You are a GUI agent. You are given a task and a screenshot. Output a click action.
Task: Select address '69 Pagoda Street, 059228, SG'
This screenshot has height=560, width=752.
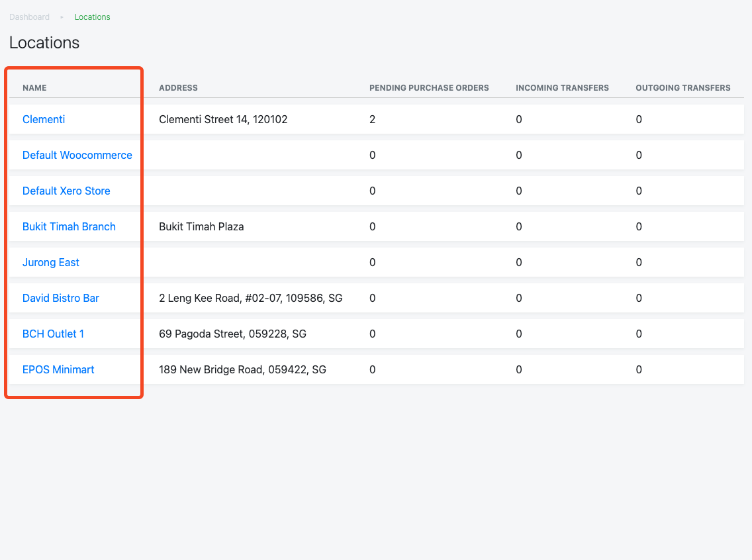coord(232,334)
